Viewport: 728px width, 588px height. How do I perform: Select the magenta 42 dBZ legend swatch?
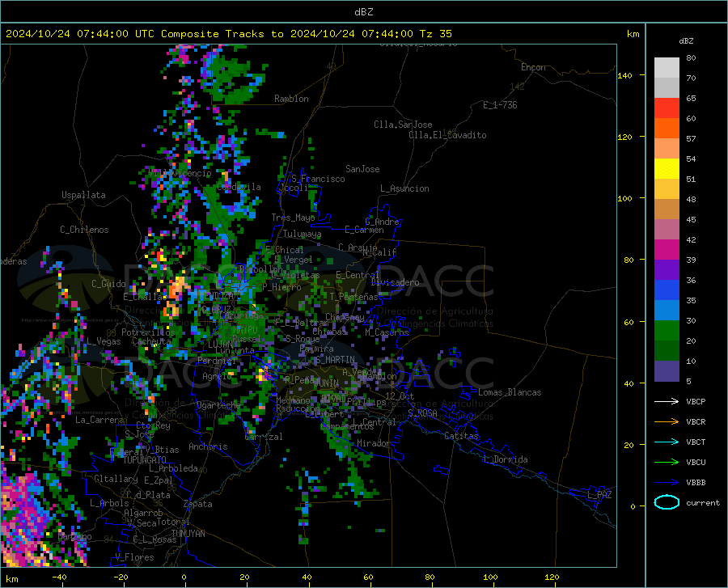coord(667,250)
